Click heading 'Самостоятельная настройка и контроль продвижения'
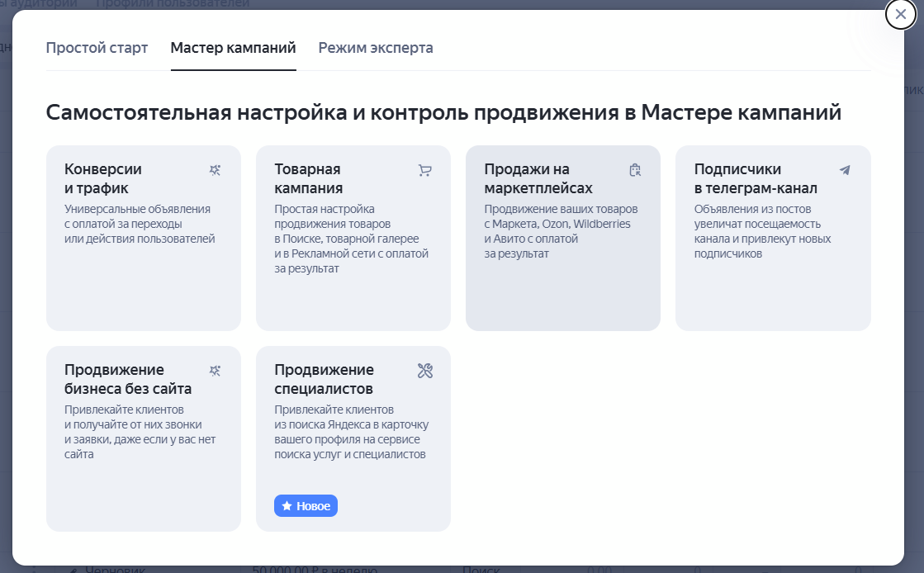Image resolution: width=924 pixels, height=573 pixels. point(443,112)
